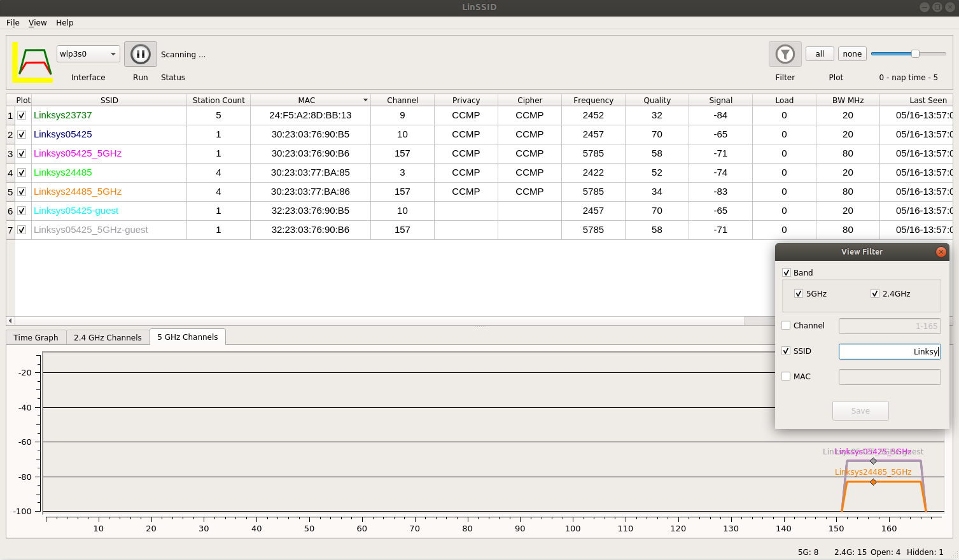Sort by the Frequency column header
The width and height of the screenshot is (959, 560).
coord(593,100)
